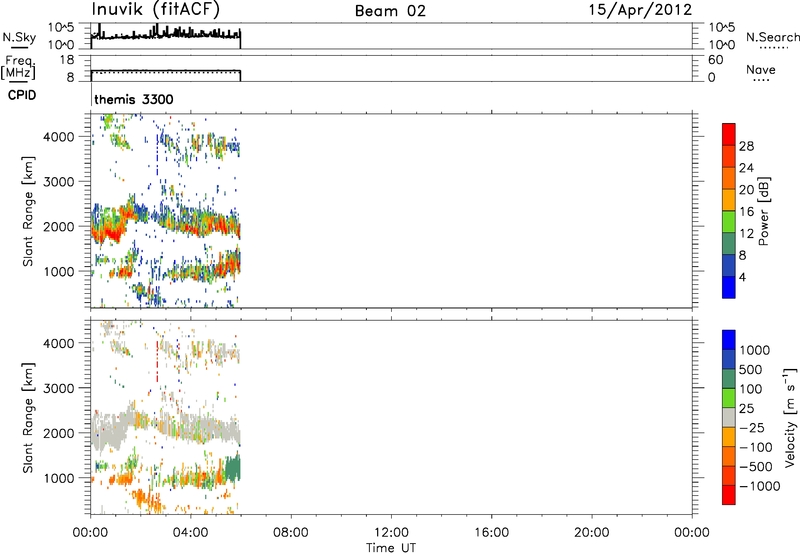This screenshot has width=800, height=554.
Task: Click the 08:00 time tick label
Action: 291,533
